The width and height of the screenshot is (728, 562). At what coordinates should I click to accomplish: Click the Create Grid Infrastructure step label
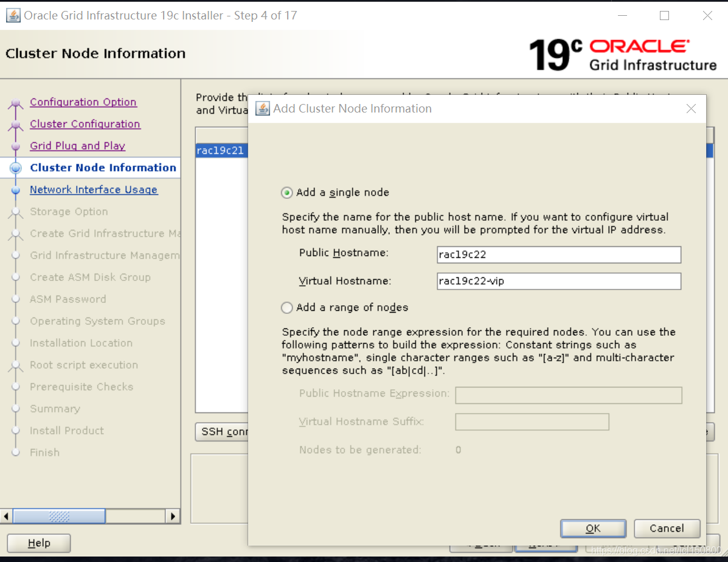pyautogui.click(x=105, y=233)
